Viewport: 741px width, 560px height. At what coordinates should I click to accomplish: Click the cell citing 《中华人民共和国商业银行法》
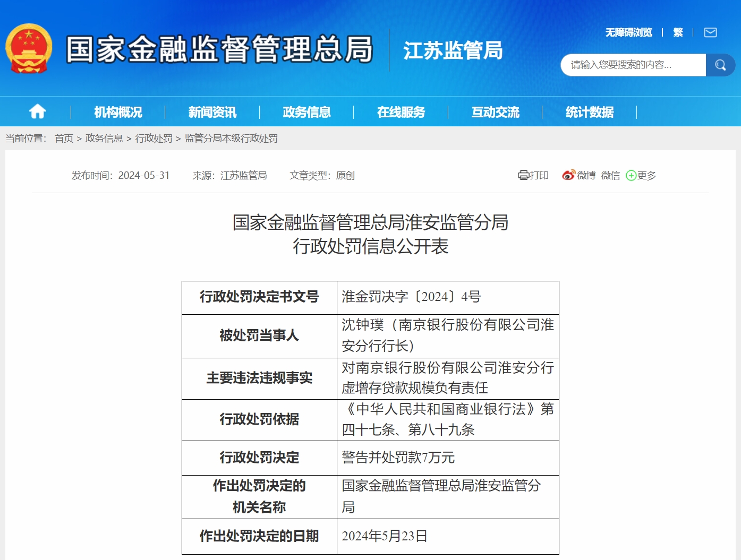pyautogui.click(x=448, y=420)
